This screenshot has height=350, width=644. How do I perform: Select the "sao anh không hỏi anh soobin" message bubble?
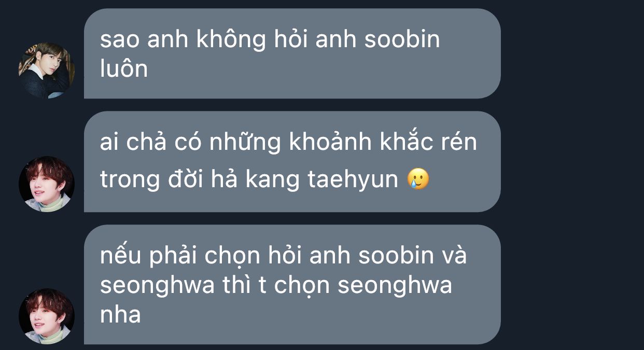[x=292, y=53]
